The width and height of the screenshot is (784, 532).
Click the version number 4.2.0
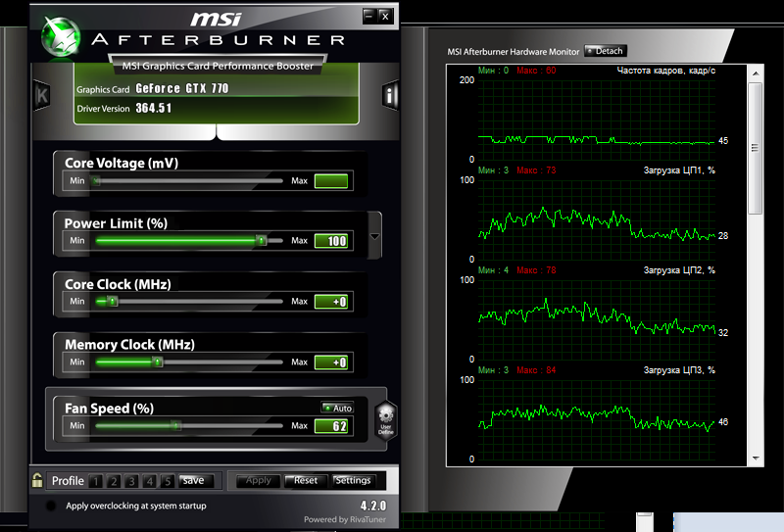(x=373, y=505)
